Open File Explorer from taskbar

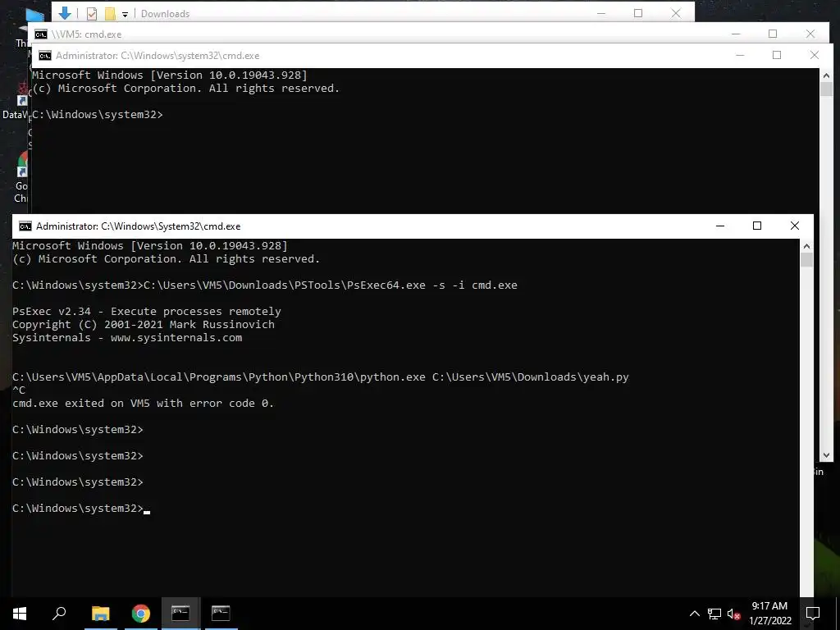[100, 614]
